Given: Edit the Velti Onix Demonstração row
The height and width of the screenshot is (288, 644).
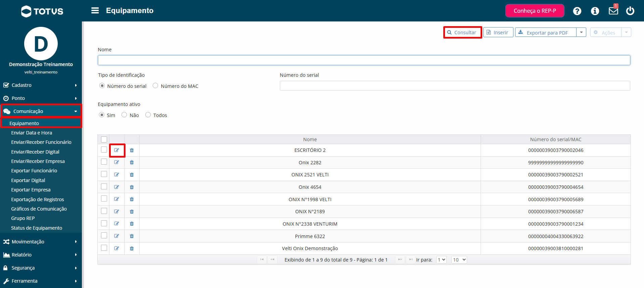Looking at the screenshot, I should [x=116, y=248].
